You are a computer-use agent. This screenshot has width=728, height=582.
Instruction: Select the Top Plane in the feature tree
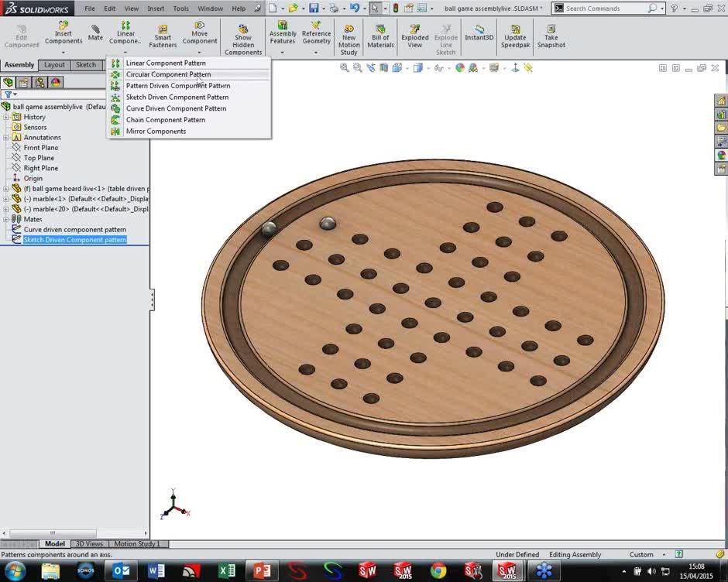pos(39,158)
